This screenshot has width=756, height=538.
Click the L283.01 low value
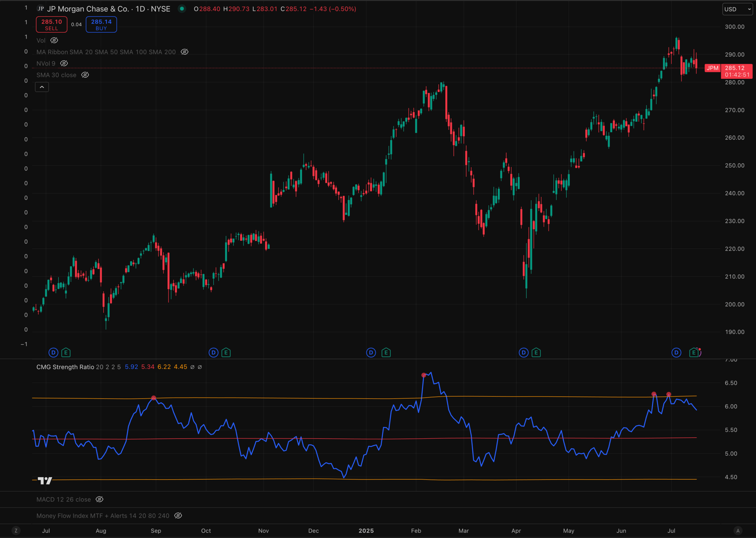[265, 9]
